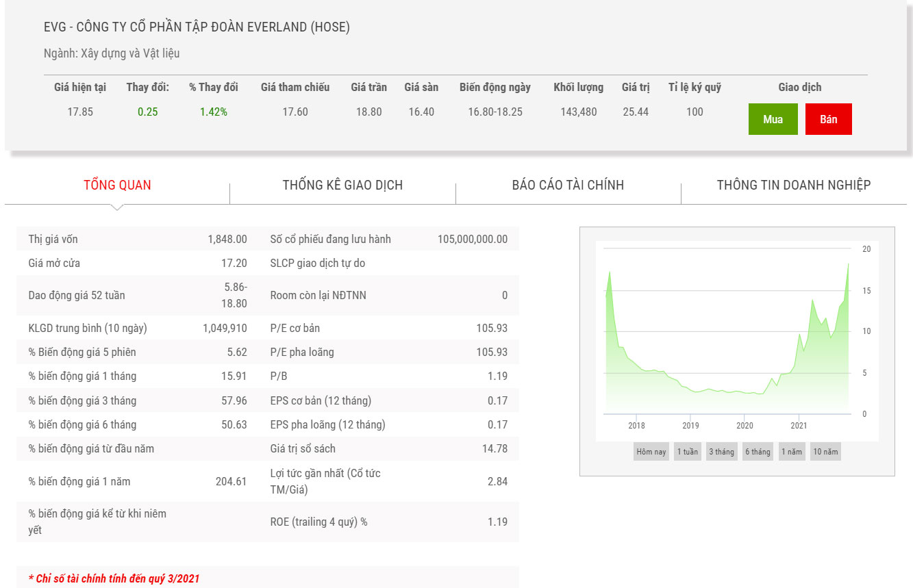Screen dimensions: 913x588
Task: Click the Khối lượng value 143,480
Action: pyautogui.click(x=578, y=112)
